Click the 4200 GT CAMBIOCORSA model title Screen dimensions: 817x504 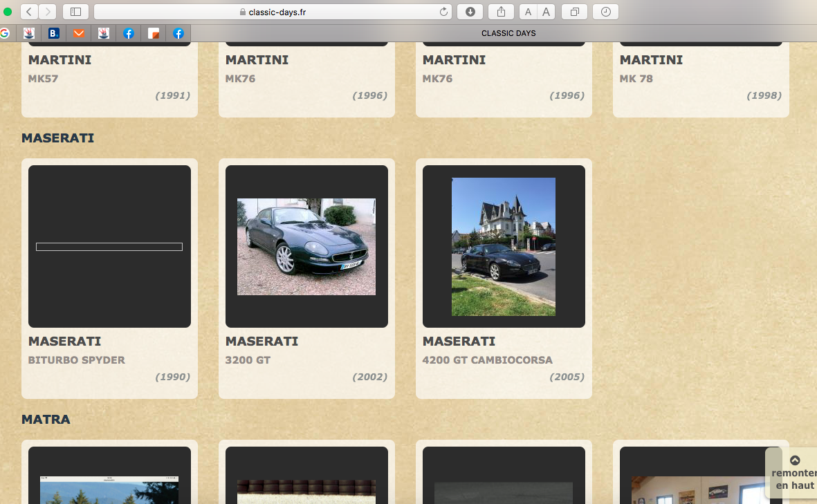(487, 360)
